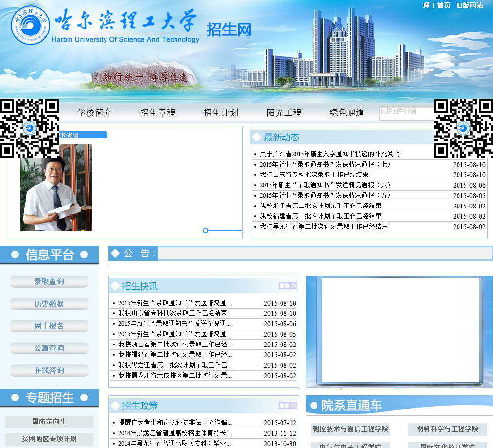Open 测控技术与通信工程学院 department link
The height and width of the screenshot is (448, 493).
[350, 429]
